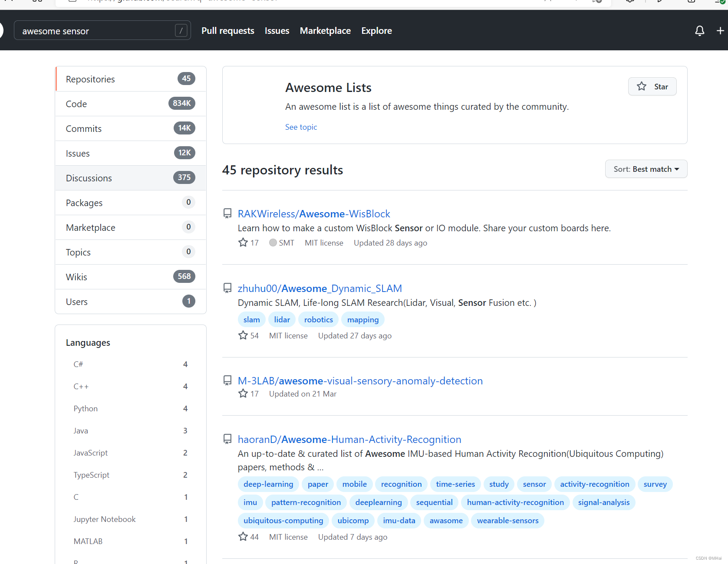Click the repo icon beside haoranD Human-Activity-Recognition
The width and height of the screenshot is (728, 564).
pyautogui.click(x=227, y=439)
